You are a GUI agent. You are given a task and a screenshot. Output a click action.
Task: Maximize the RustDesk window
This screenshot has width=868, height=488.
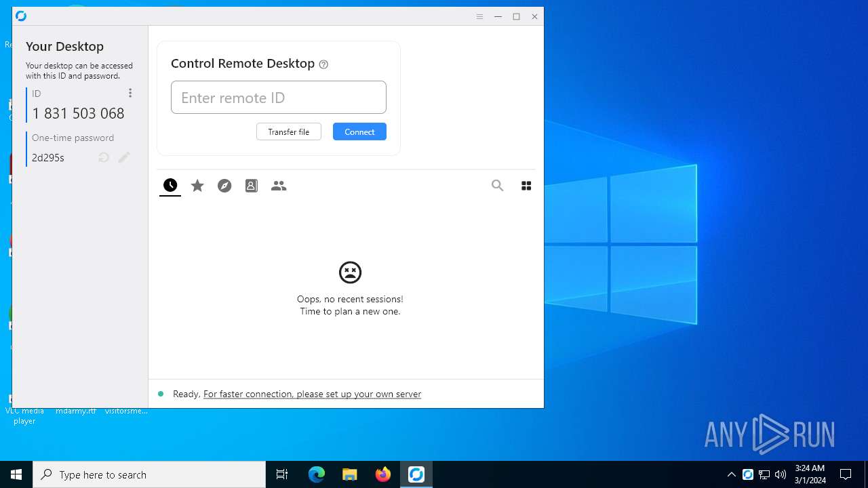(516, 17)
